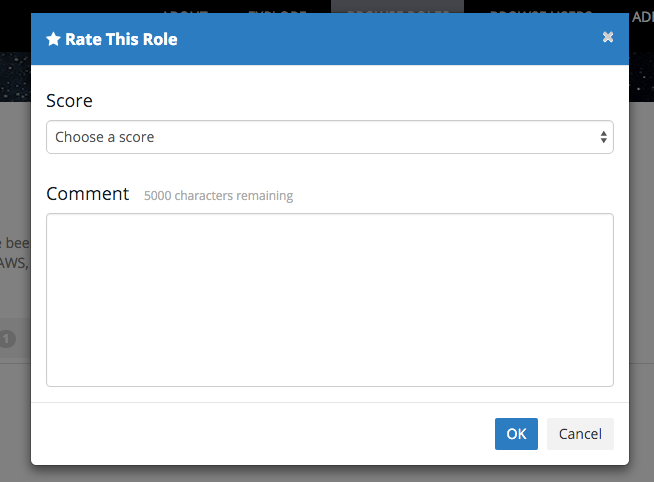Click the Score field label
This screenshot has width=654, height=482.
pyautogui.click(x=69, y=101)
